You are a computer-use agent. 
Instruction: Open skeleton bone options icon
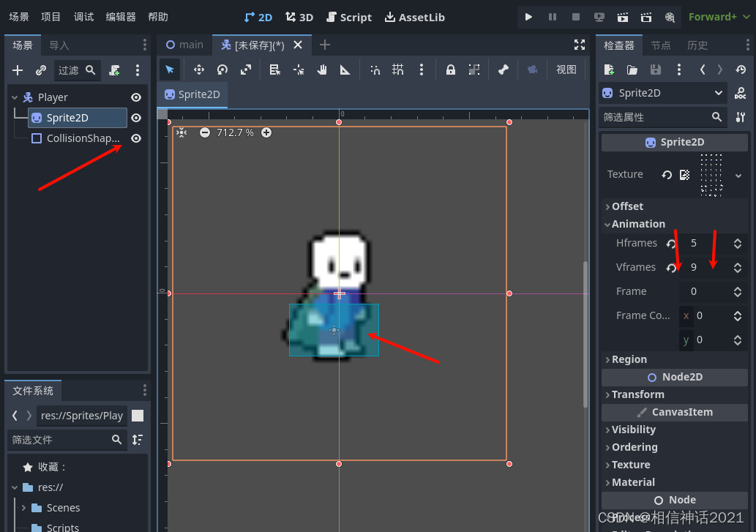click(x=504, y=70)
